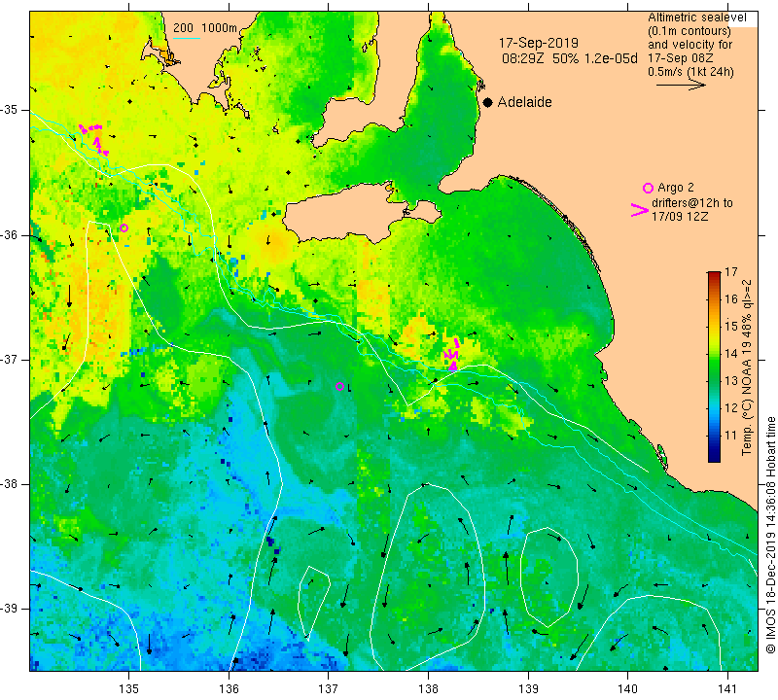Click the Adelaide city label

click(x=524, y=102)
